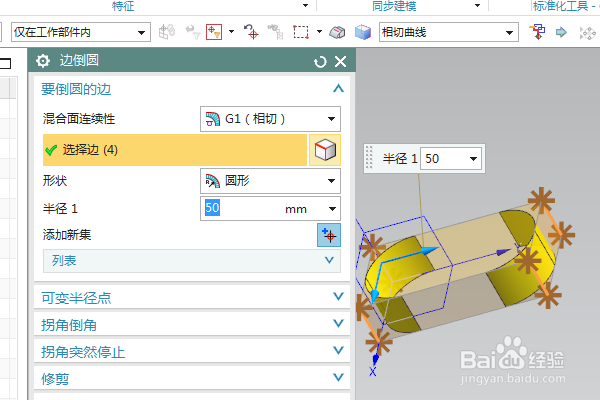Screen dimensions: 600x400
Task: Click the 同步建模 ribbon group label
Action: [x=394, y=6]
